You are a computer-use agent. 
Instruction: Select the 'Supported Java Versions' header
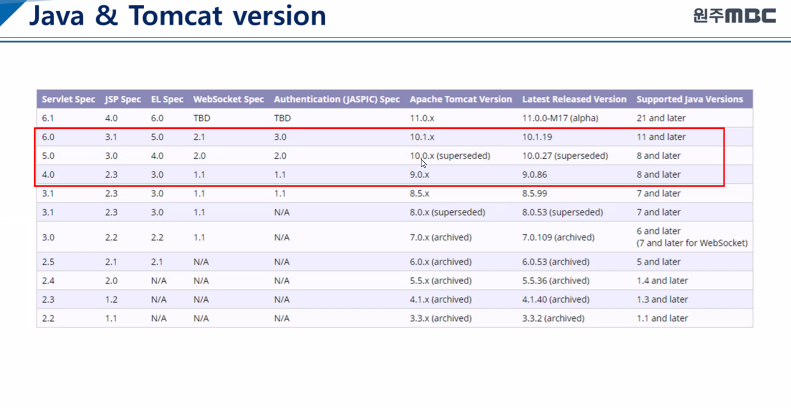click(690, 99)
